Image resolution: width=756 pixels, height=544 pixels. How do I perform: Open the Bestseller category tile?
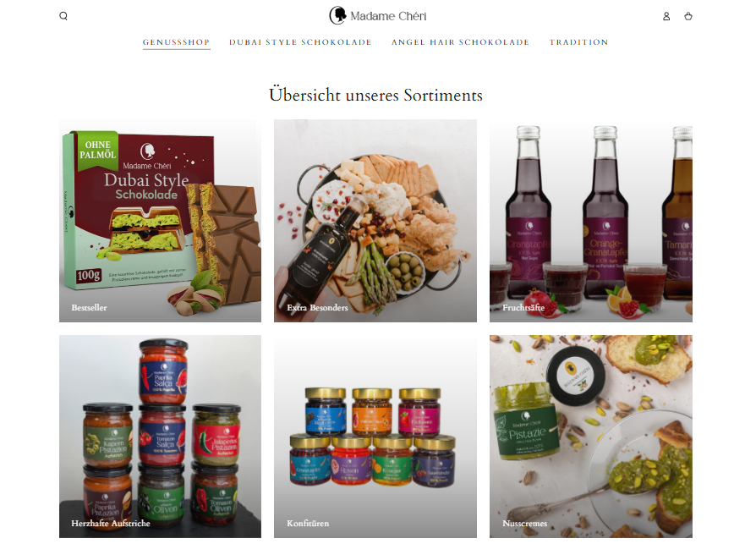click(x=160, y=221)
